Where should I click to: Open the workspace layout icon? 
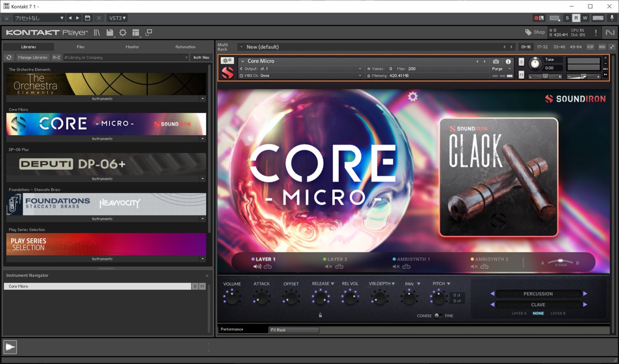(x=136, y=32)
